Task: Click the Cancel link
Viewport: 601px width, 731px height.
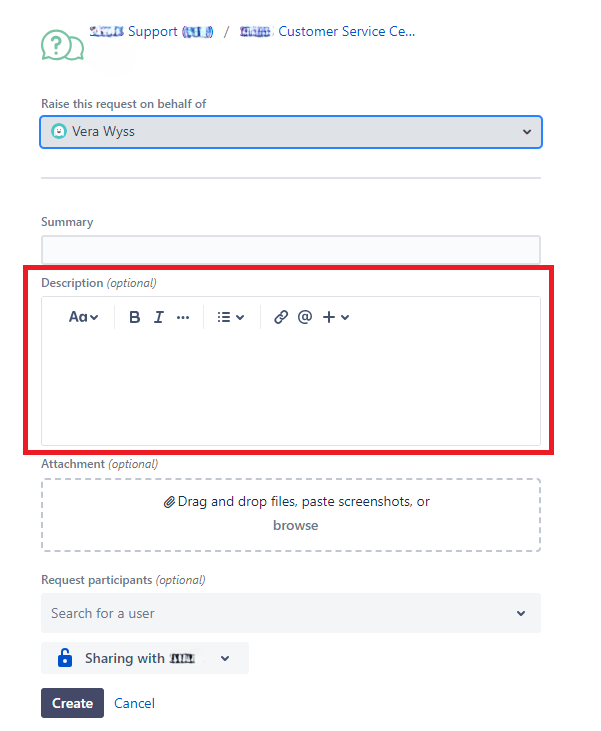Action: 134,703
